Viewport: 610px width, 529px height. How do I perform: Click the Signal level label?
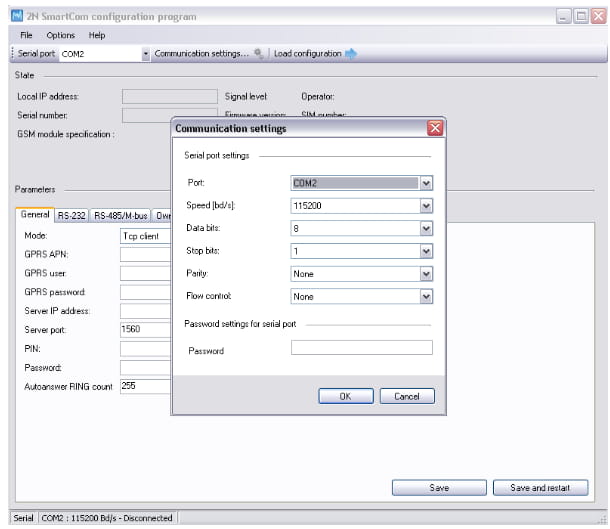pos(246,96)
